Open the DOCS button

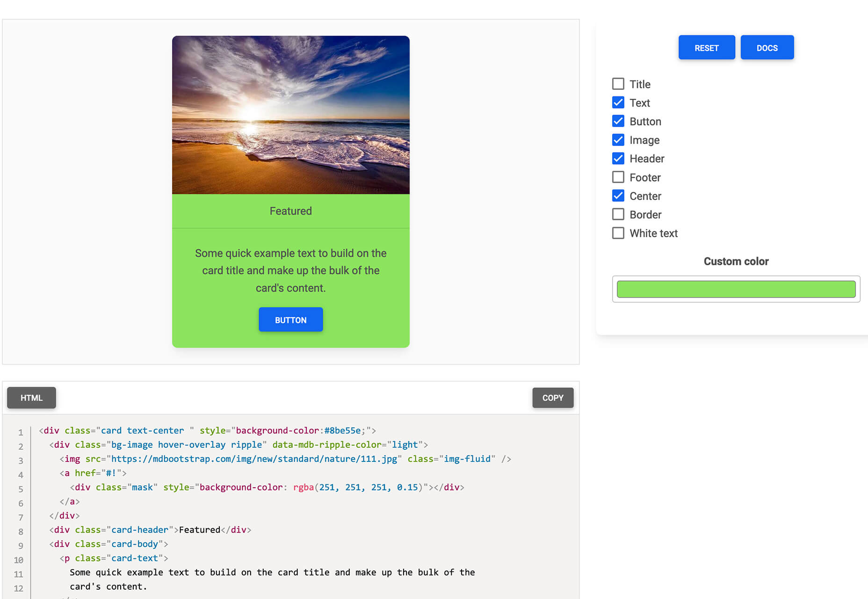click(767, 48)
